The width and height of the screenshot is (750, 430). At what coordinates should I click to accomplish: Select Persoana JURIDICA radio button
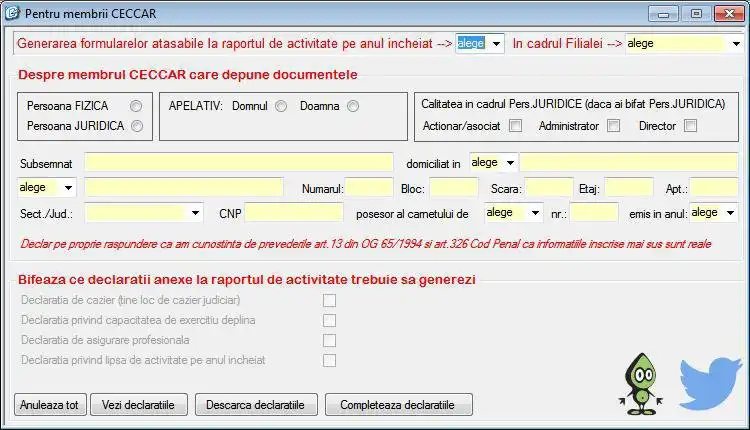coord(137,126)
